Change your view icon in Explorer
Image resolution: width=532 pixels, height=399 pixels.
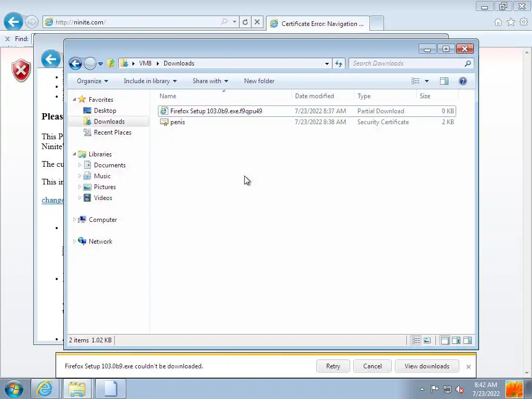coord(415,81)
